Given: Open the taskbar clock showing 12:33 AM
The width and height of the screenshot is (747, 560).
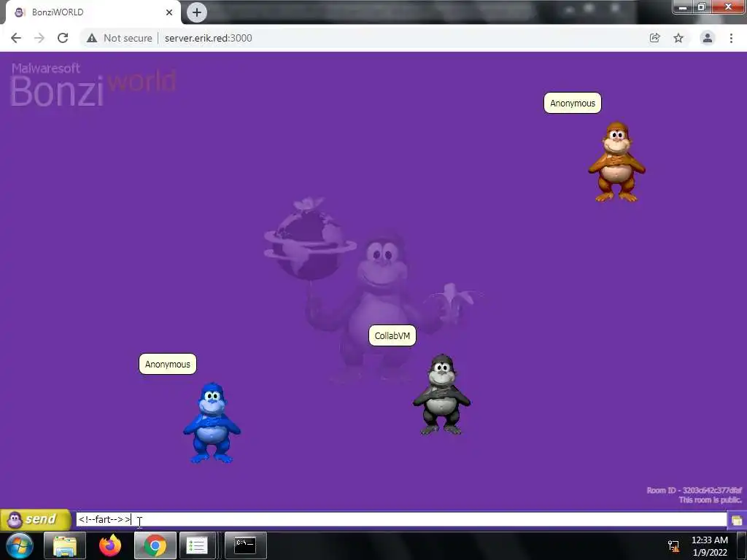Looking at the screenshot, I should (x=709, y=545).
